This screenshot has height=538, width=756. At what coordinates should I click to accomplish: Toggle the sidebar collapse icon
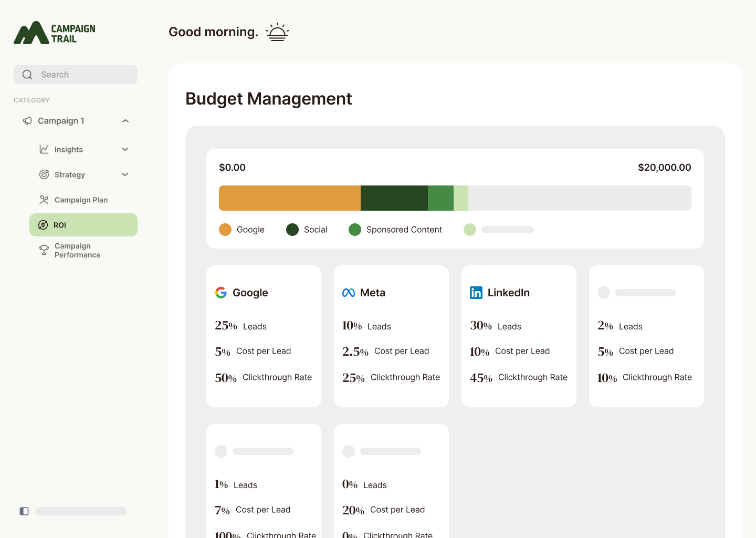click(24, 511)
